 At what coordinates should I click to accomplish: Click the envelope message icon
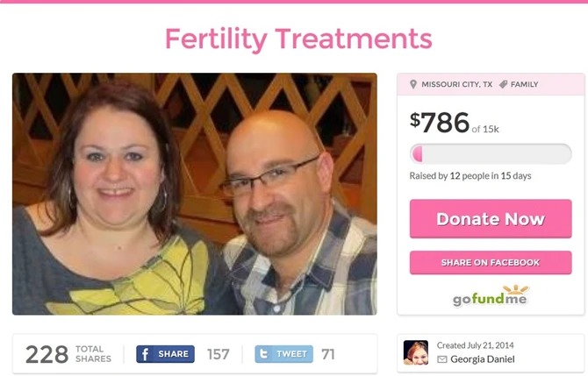pos(442,359)
